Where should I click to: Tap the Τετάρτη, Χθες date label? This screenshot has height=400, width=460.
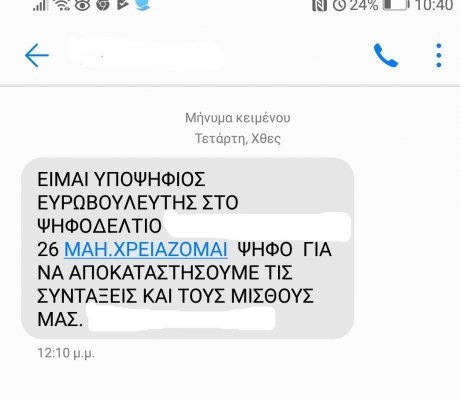point(238,138)
